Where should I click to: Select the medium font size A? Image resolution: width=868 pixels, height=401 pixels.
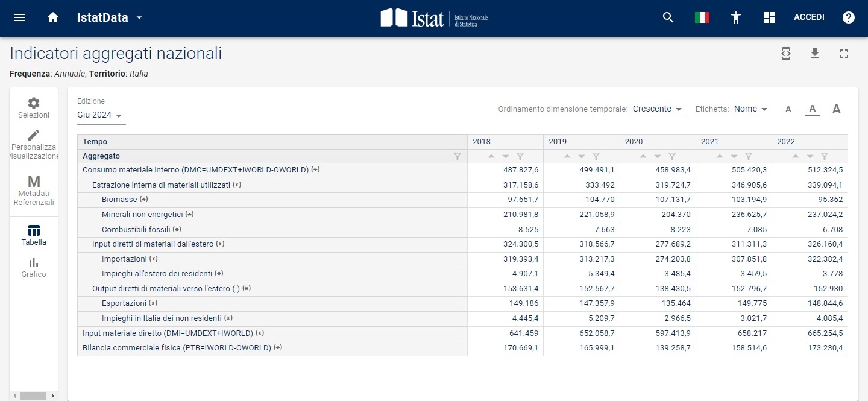[813, 109]
